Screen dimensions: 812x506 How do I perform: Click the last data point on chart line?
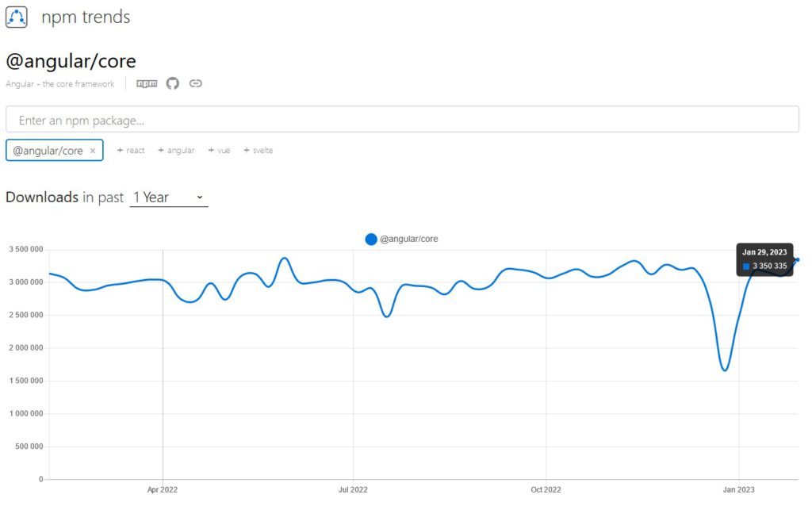[798, 259]
